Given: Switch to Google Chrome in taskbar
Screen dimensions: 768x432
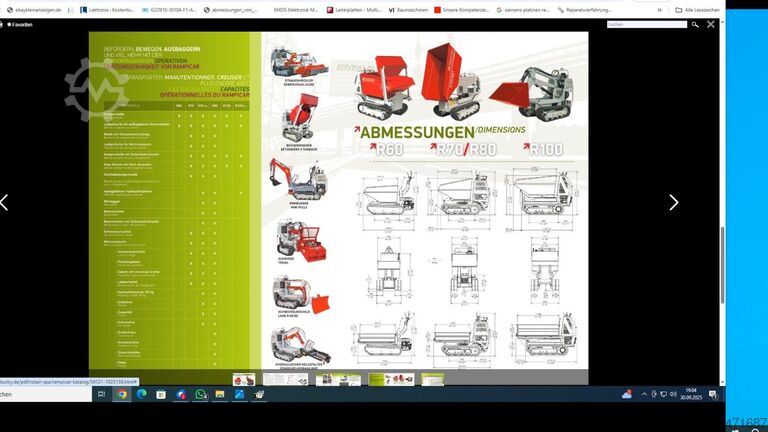Looking at the screenshot, I should pyautogui.click(x=122, y=394).
